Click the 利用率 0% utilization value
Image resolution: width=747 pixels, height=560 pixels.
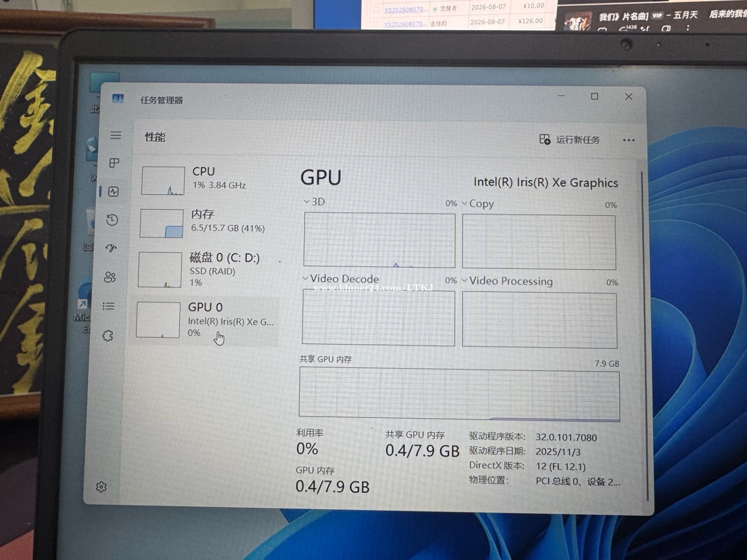307,449
